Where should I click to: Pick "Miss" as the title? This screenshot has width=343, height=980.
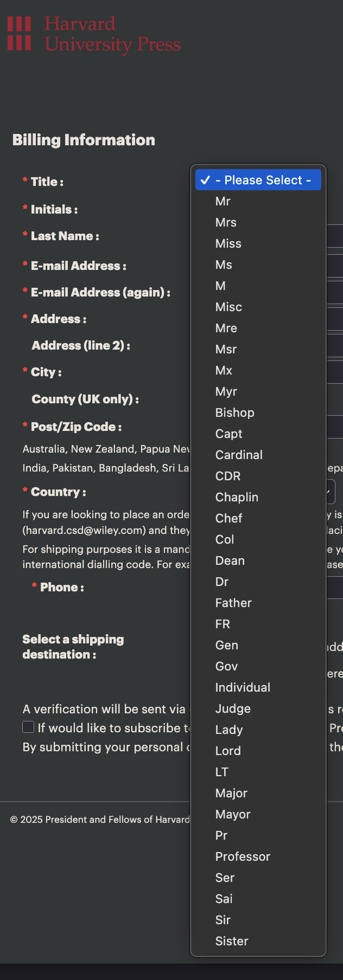[x=228, y=243]
